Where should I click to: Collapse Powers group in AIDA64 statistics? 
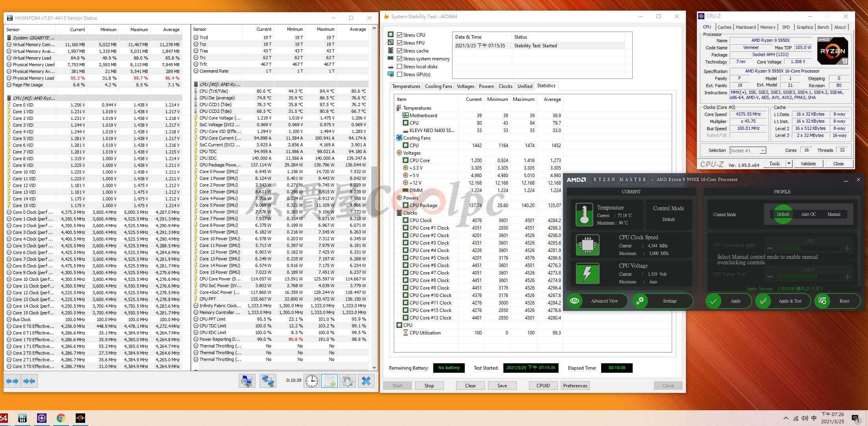(x=399, y=198)
